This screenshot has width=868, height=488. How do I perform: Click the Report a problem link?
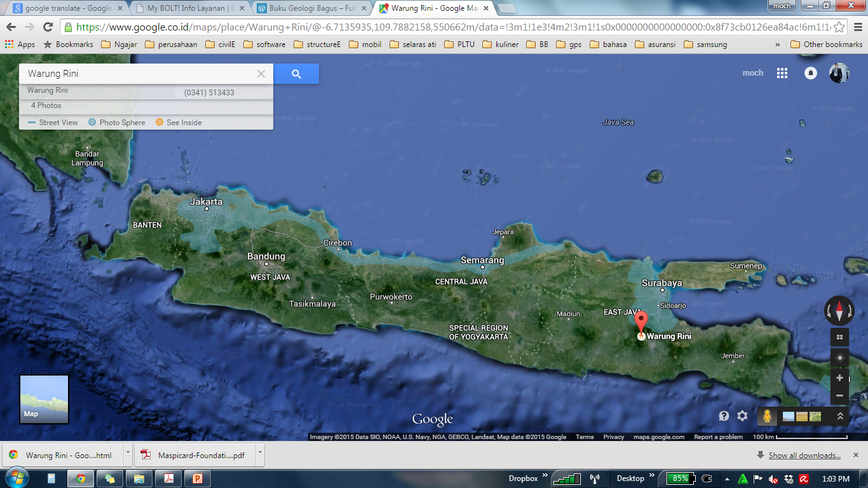718,437
